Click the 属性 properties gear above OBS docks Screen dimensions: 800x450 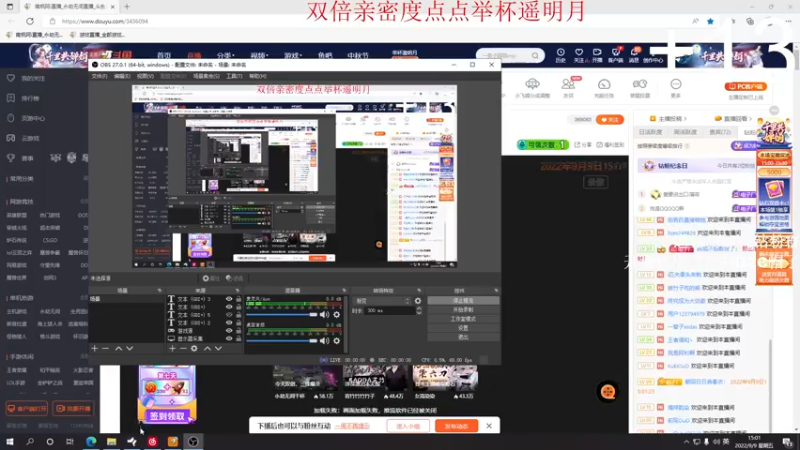coord(211,278)
